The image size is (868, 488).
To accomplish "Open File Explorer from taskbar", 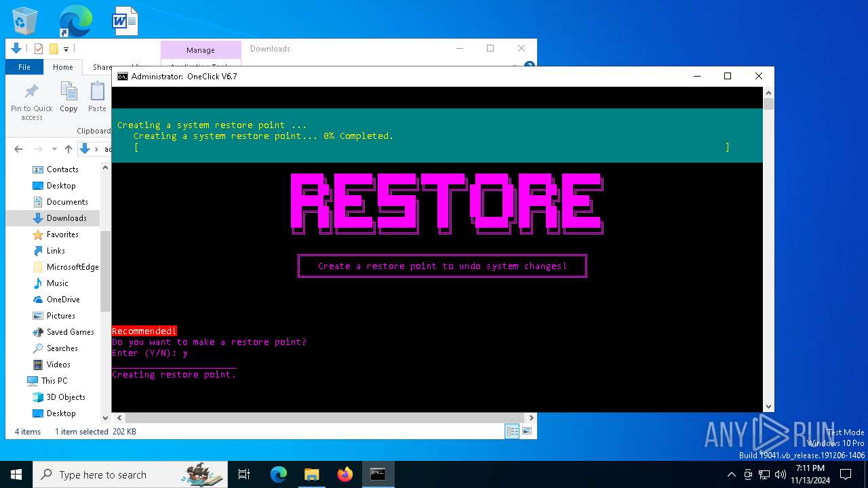I will point(311,474).
